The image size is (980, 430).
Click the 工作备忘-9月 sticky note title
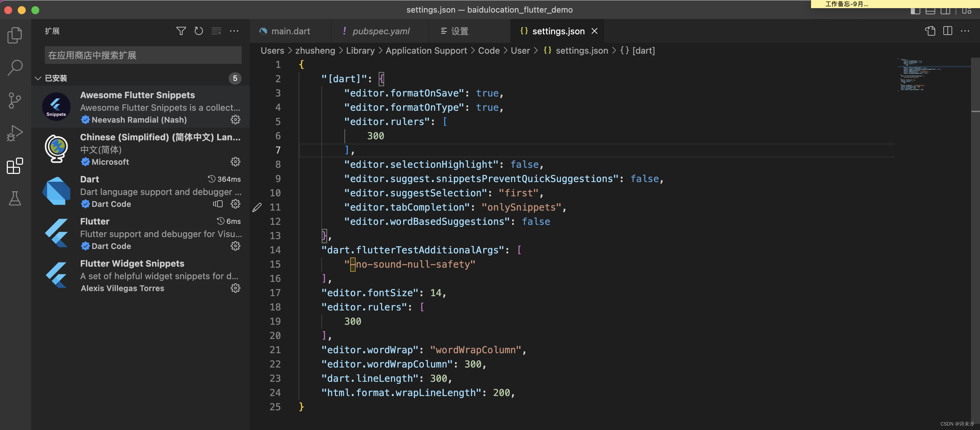coord(847,4)
